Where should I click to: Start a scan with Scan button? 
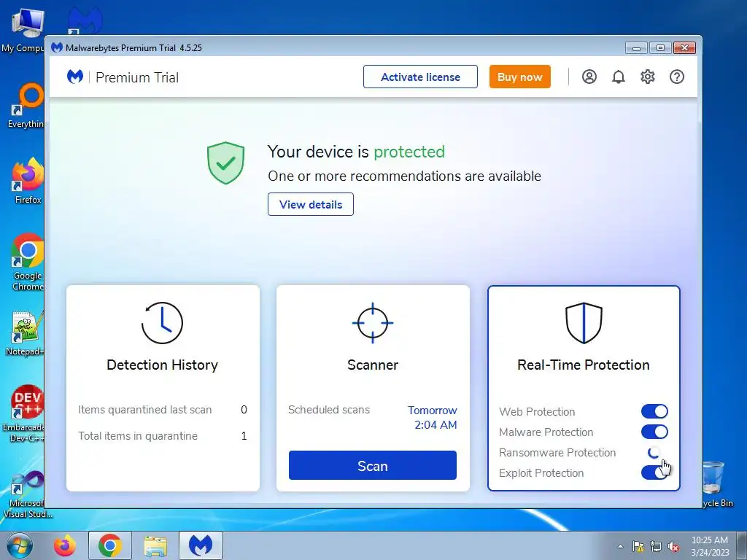373,465
